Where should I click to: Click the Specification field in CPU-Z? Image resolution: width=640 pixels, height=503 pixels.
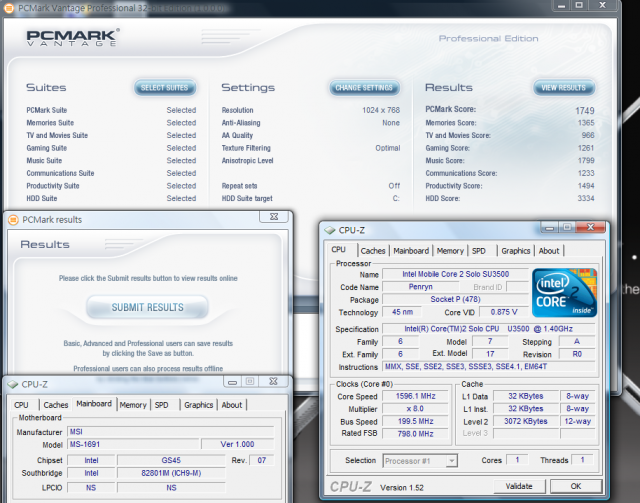point(489,329)
